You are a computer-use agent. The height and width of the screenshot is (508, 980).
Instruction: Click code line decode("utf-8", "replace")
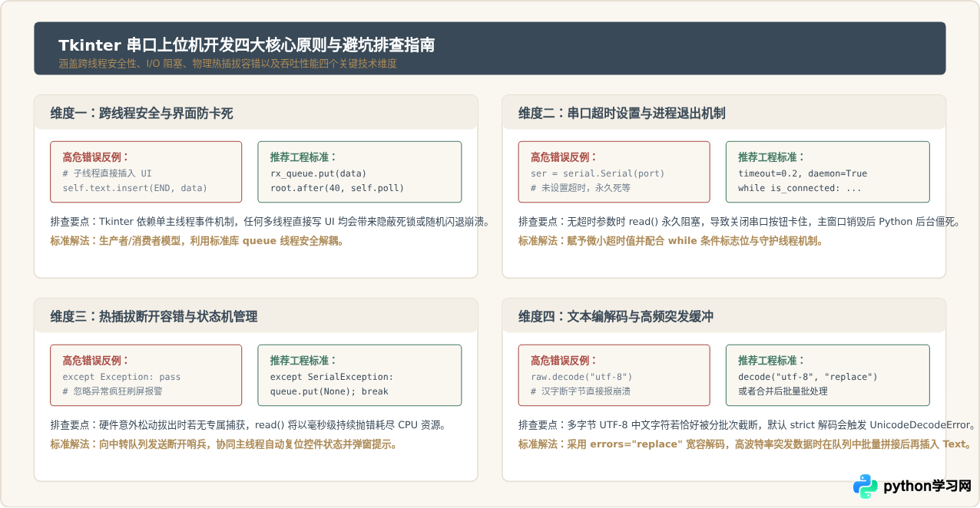click(808, 377)
